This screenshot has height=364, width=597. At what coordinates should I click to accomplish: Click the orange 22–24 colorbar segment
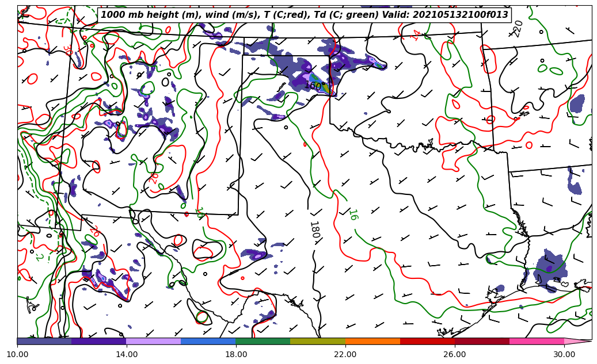point(372,341)
